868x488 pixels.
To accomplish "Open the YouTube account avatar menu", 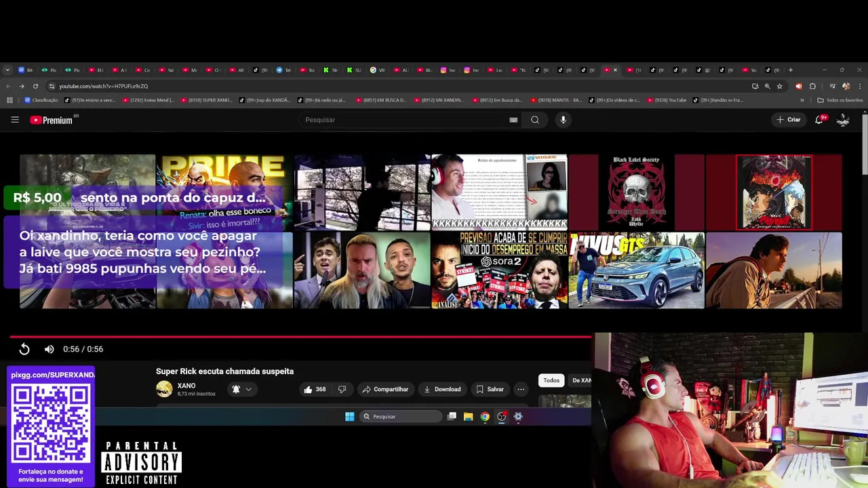I will [x=843, y=120].
